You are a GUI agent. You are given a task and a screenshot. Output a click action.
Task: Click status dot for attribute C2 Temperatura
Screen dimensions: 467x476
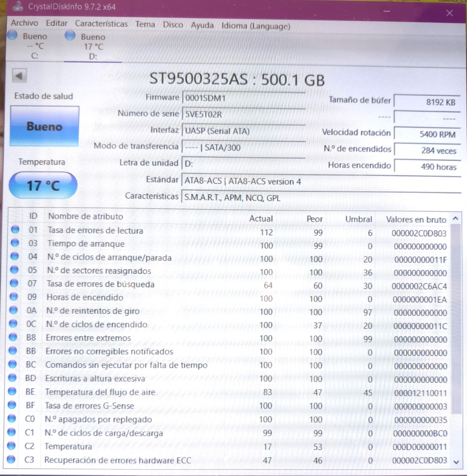pos(11,446)
